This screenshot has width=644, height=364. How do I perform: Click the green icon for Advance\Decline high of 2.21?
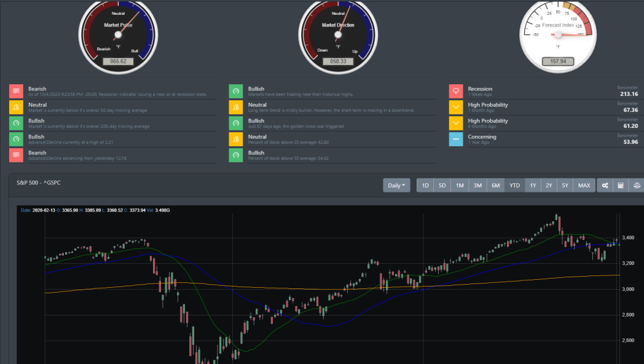[16, 140]
